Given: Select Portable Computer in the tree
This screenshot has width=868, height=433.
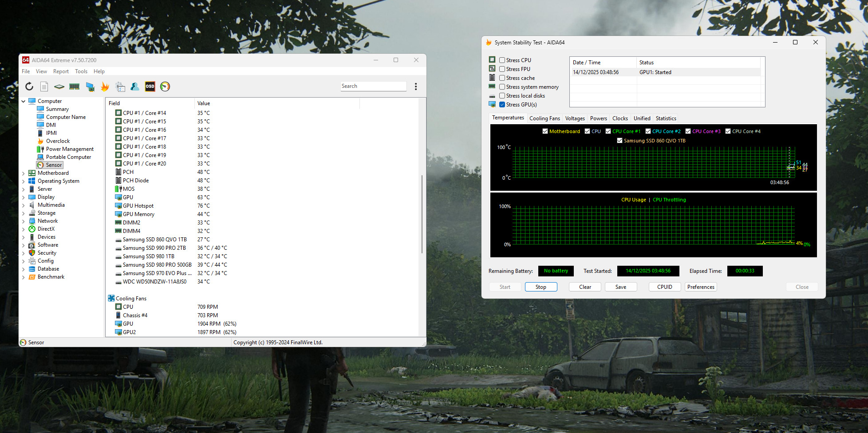Looking at the screenshot, I should (68, 157).
